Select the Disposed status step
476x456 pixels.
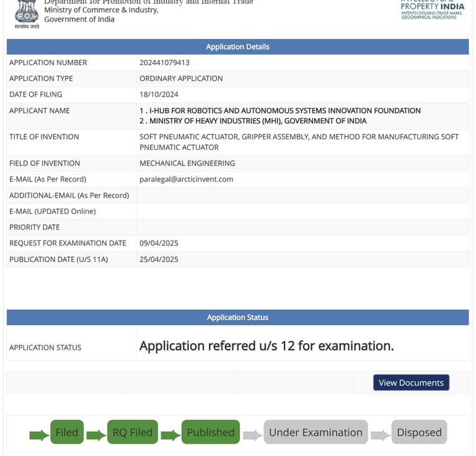click(x=419, y=432)
